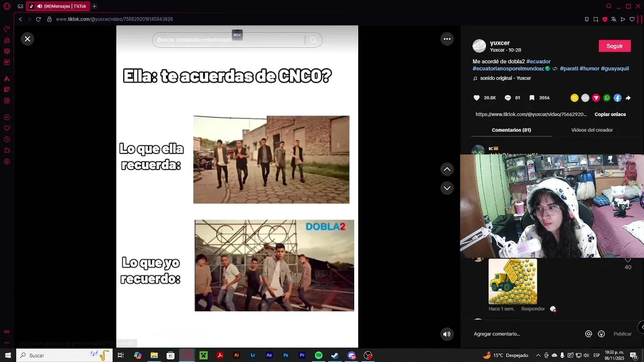Click the Agregar comentario field
644x362 pixels.
point(526,334)
